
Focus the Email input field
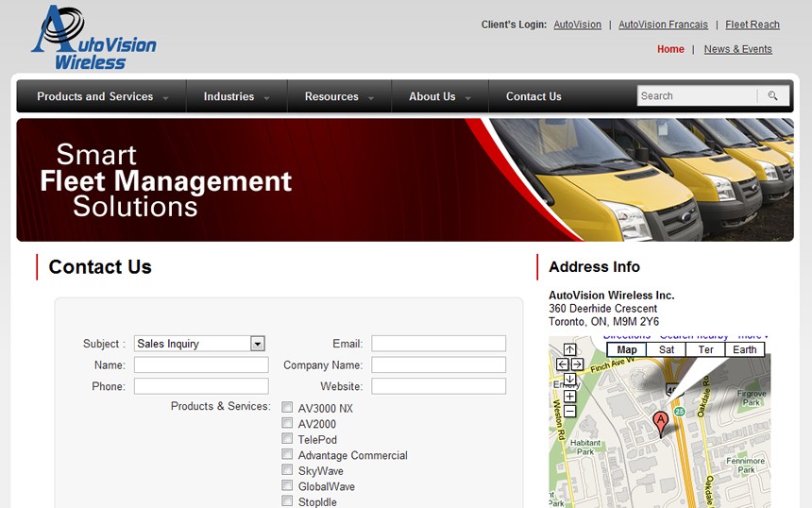pyautogui.click(x=439, y=344)
